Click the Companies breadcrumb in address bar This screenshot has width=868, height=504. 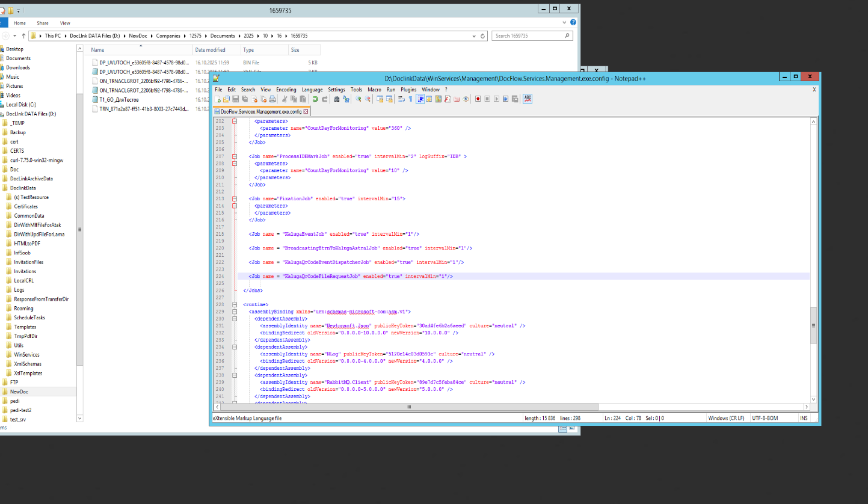pos(168,36)
